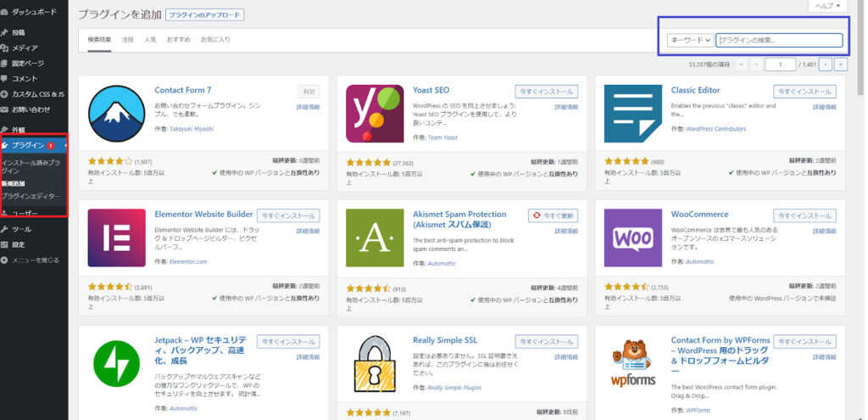Expand the ヘルプ help panel
Image resolution: width=868 pixels, height=420 pixels.
tap(827, 6)
